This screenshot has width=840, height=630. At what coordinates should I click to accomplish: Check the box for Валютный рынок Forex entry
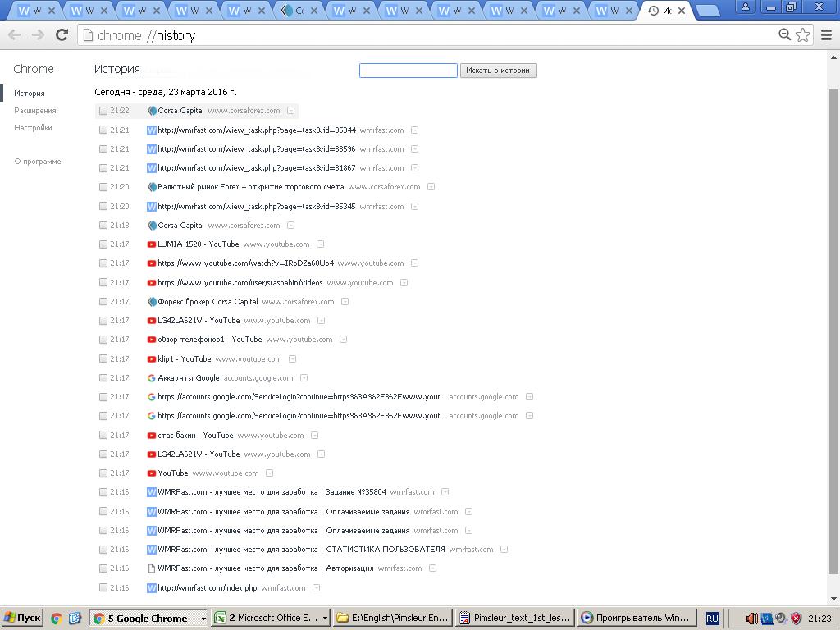click(x=103, y=187)
